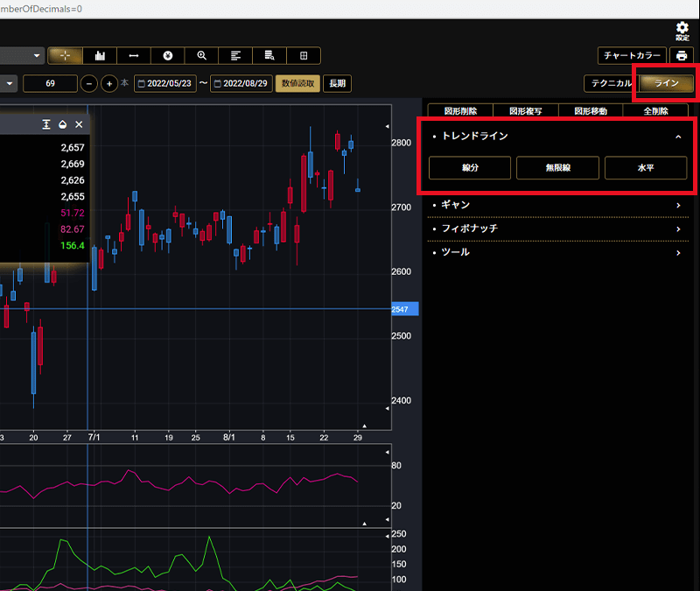Choose the 水平 horizontal line button
700x591 pixels.
(x=646, y=167)
